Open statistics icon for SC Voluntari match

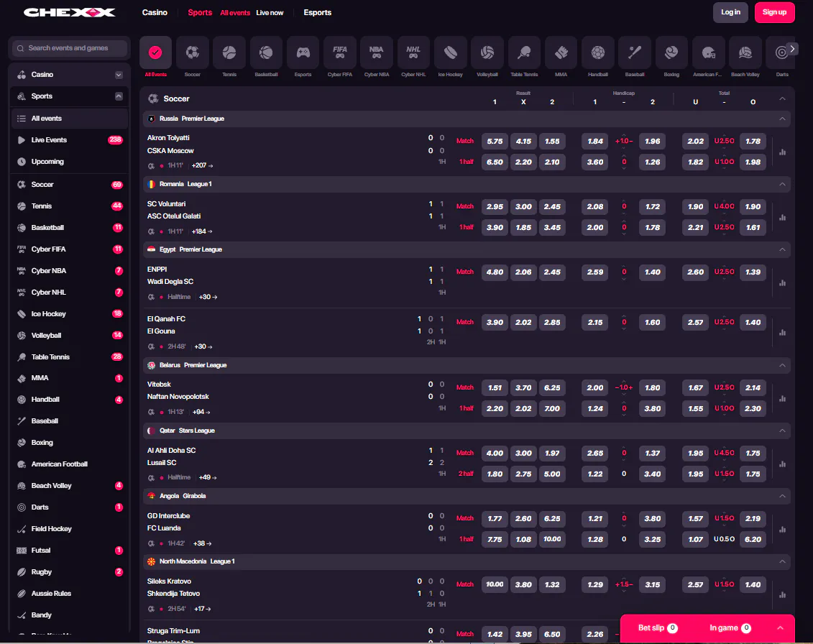(x=782, y=217)
